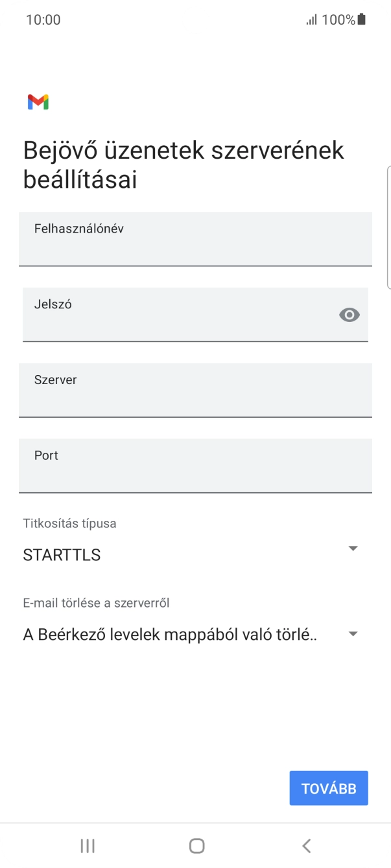This screenshot has width=391, height=868.
Task: Click the Felhasználónév input field
Action: (195, 240)
